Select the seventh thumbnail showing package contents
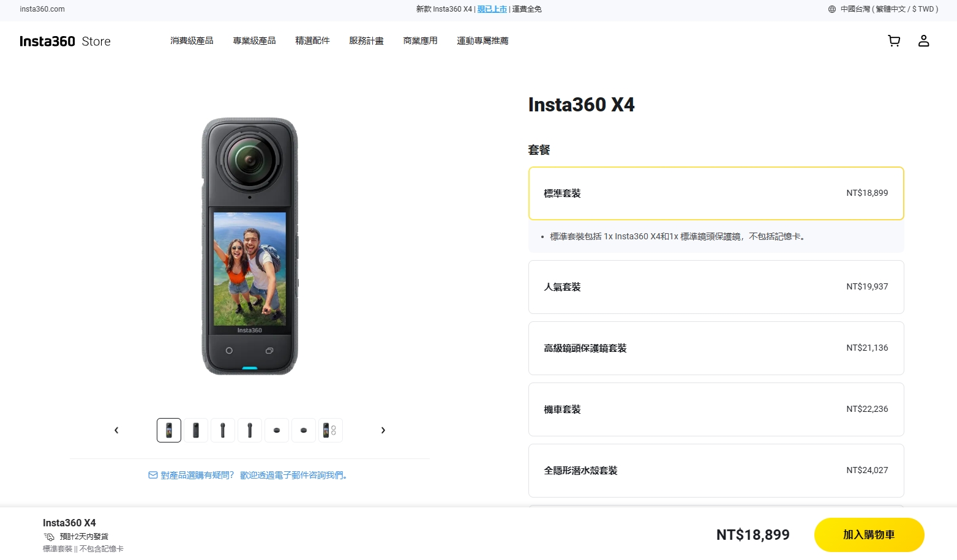 pos(331,430)
